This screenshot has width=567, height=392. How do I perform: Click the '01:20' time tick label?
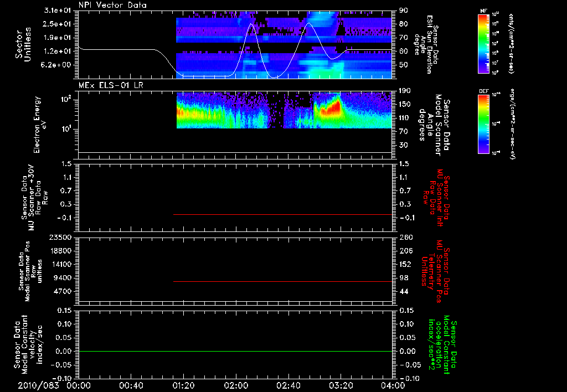tap(183, 385)
